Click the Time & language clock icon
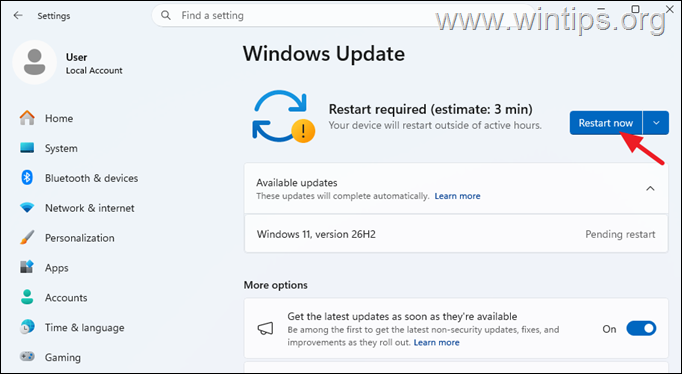The height and width of the screenshot is (374, 682). click(27, 327)
